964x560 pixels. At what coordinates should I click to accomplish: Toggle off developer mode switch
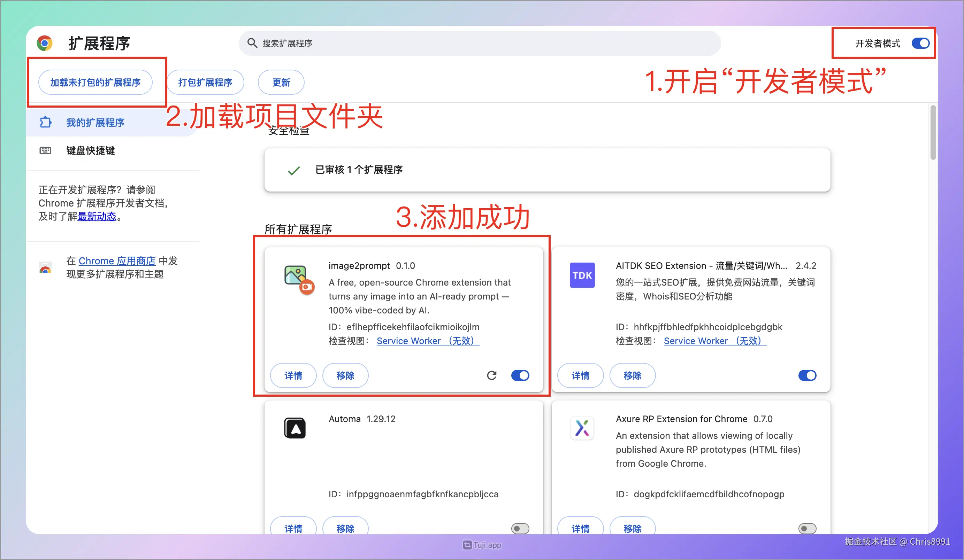point(920,43)
